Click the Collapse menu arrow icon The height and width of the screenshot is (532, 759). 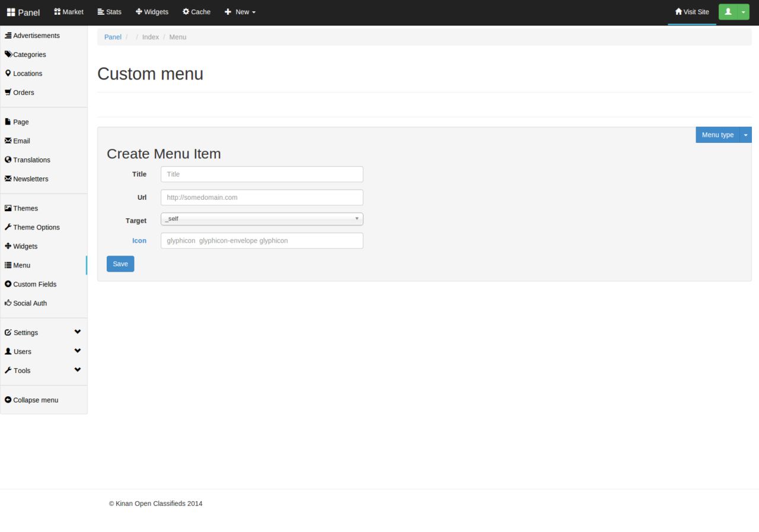click(8, 400)
